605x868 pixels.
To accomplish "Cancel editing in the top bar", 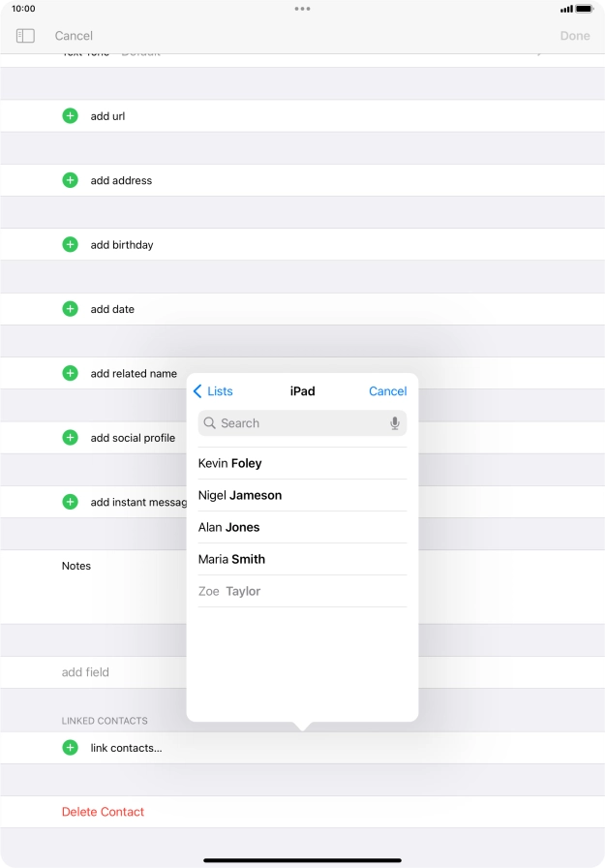I will (74, 36).
